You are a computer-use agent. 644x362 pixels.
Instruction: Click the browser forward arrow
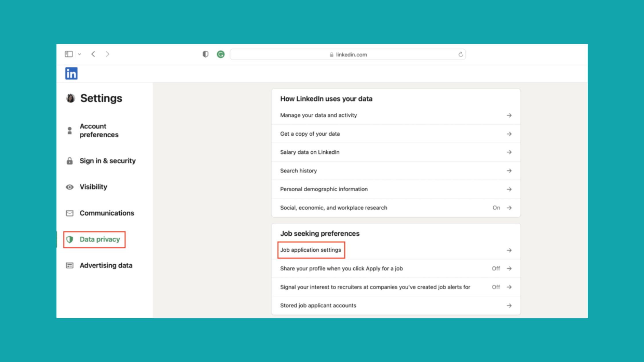pos(108,54)
